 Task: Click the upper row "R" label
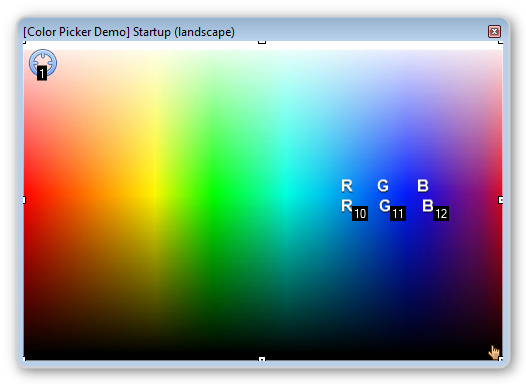[347, 186]
